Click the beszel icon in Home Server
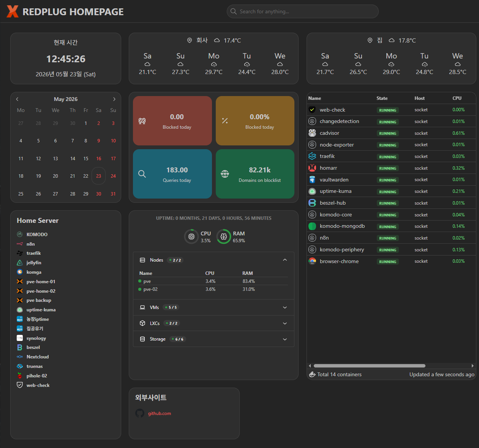Viewport: 479px width, 448px height. click(x=20, y=347)
